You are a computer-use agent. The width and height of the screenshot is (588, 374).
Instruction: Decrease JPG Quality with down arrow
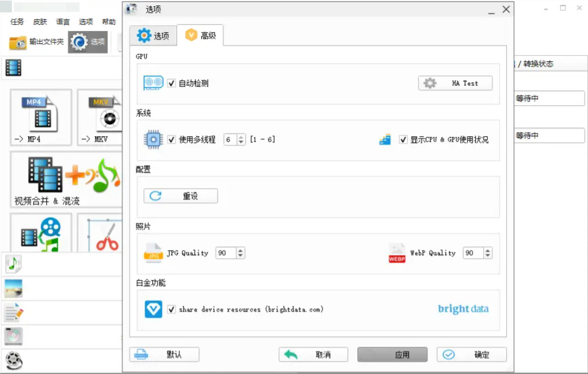click(240, 256)
